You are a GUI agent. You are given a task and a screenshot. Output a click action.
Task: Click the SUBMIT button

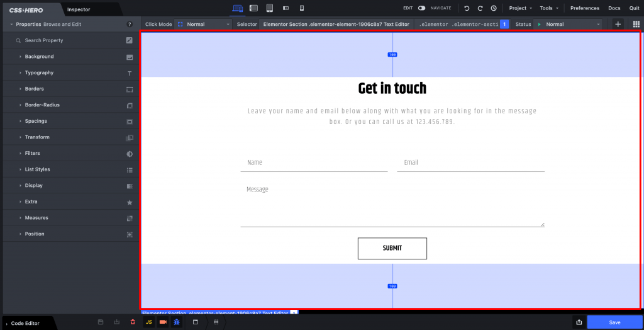[392, 248]
